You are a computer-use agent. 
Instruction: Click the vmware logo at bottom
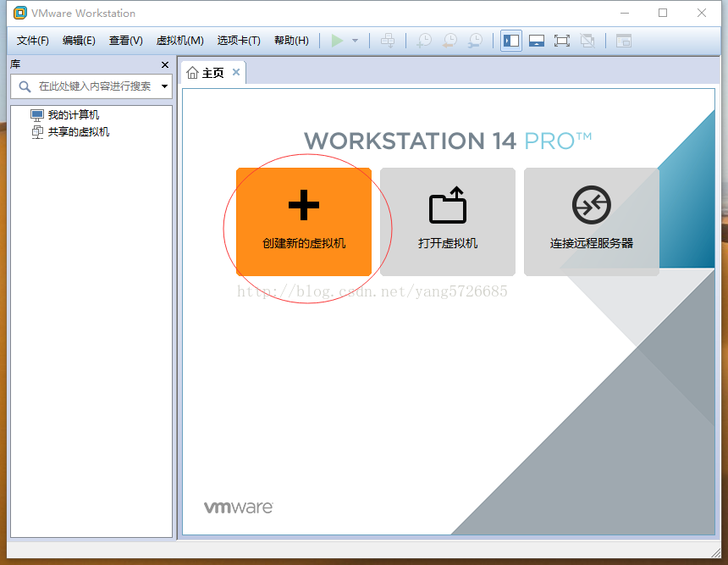(x=238, y=507)
